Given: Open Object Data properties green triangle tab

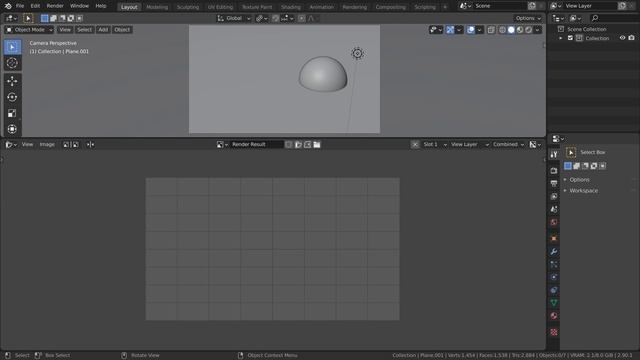Looking at the screenshot, I should pos(554,303).
